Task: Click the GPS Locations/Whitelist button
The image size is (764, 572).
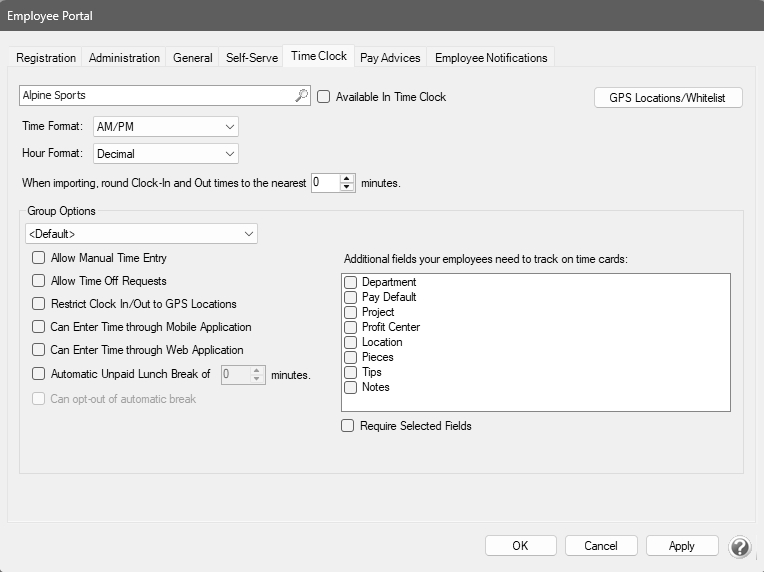Action: click(668, 98)
